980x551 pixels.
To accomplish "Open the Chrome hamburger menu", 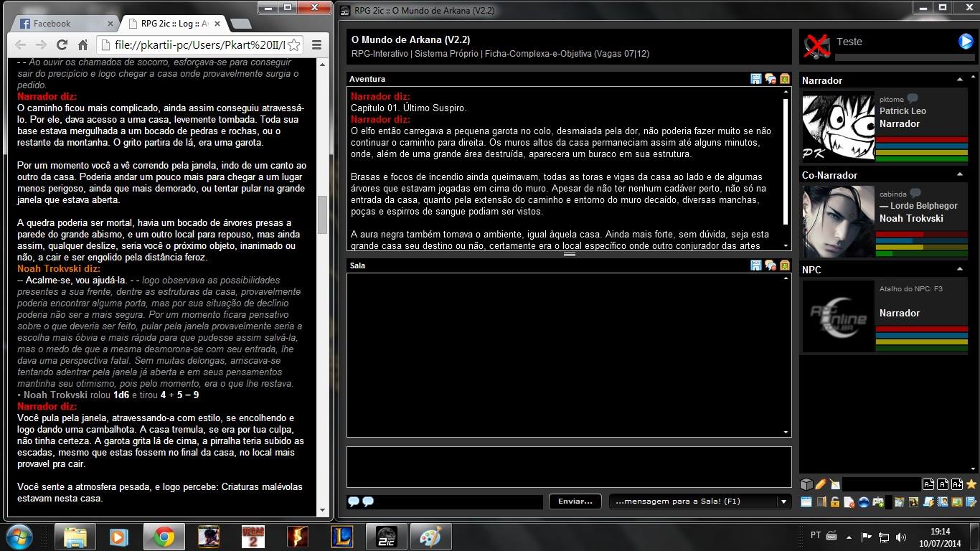I will pyautogui.click(x=316, y=44).
